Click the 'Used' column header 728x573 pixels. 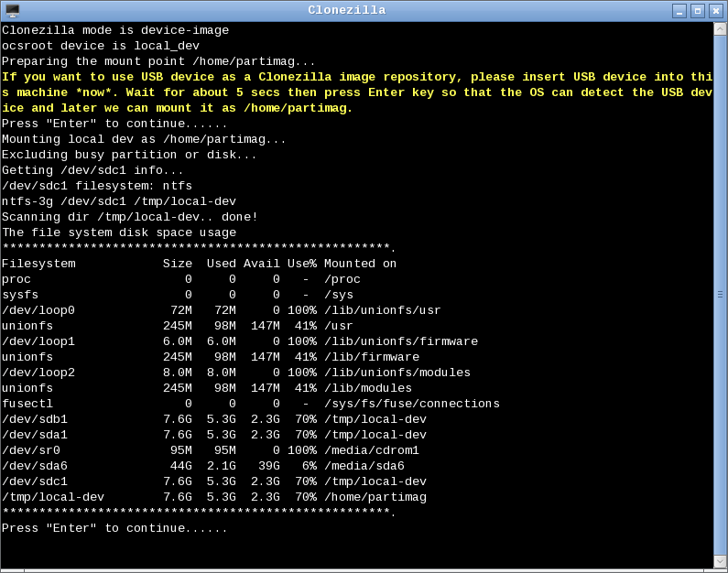(x=222, y=264)
